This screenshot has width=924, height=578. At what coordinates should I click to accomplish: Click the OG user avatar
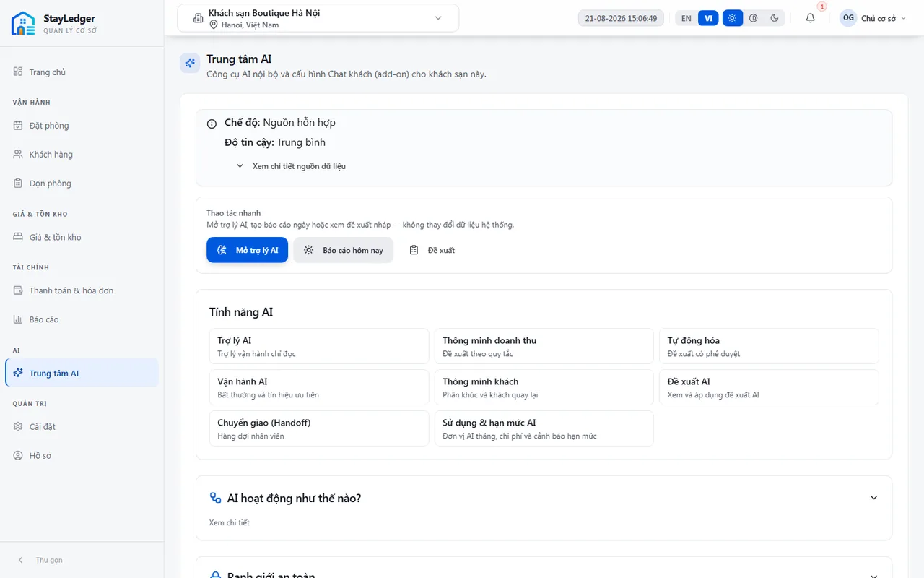[848, 18]
